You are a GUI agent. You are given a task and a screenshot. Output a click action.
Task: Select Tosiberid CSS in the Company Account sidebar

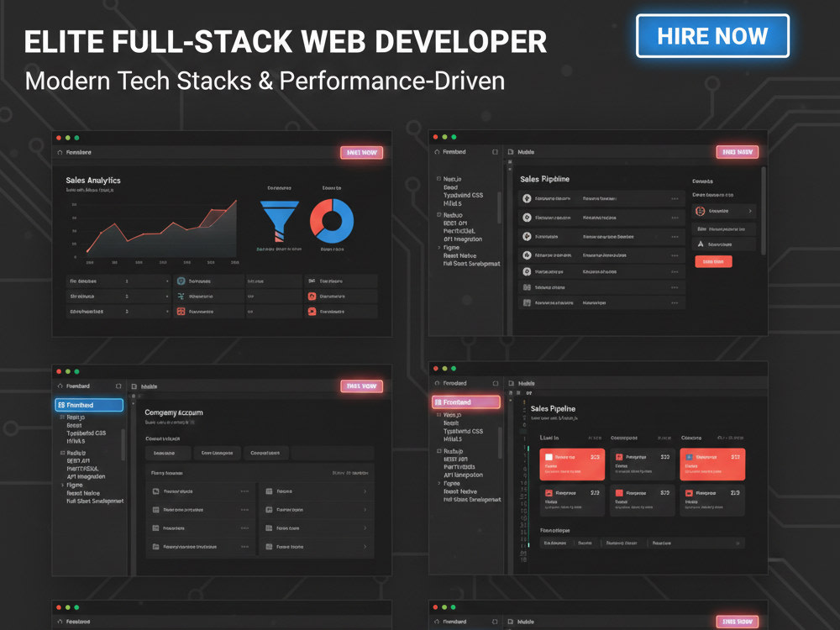tap(87, 433)
